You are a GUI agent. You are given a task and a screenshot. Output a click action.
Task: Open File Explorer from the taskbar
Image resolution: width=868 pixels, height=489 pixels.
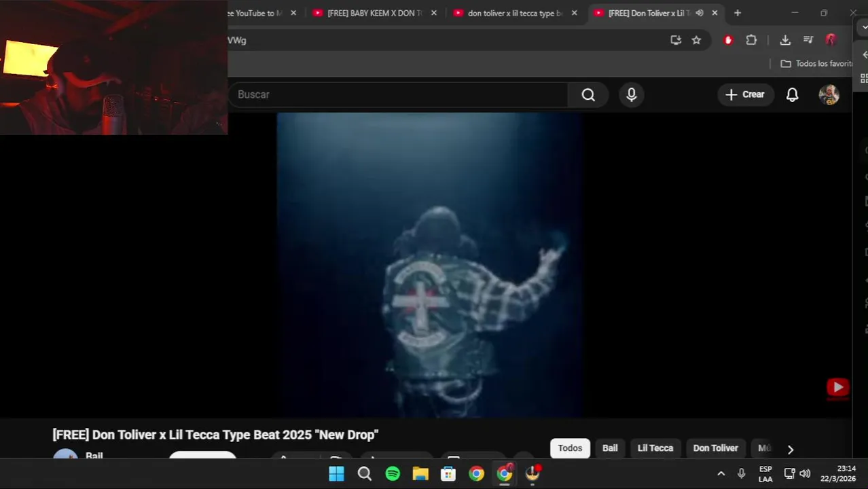click(x=420, y=474)
